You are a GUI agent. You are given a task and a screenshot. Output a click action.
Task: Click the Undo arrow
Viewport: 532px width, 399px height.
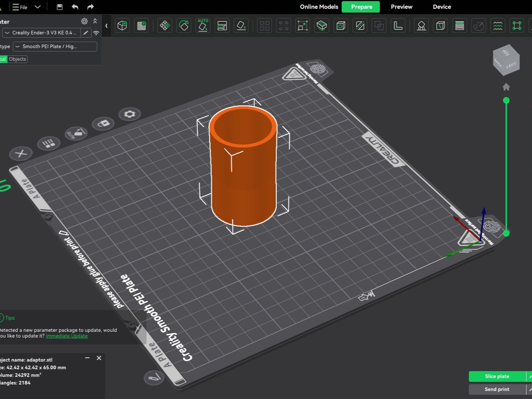coord(75,7)
